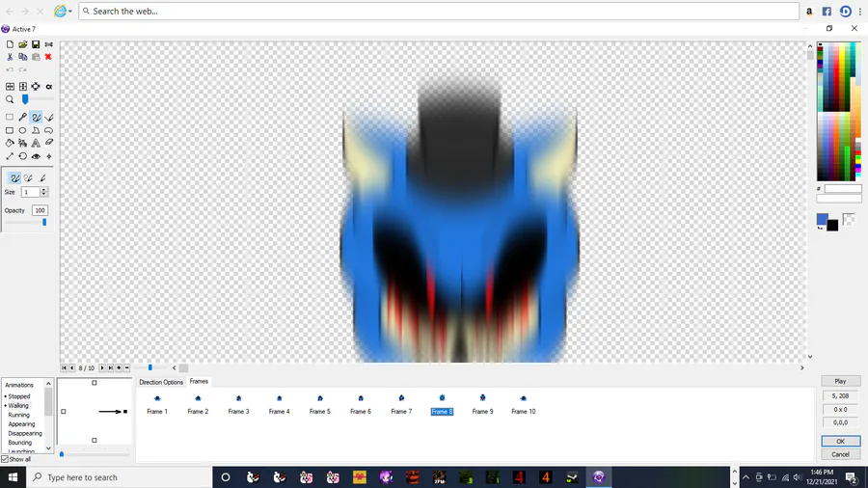The height and width of the screenshot is (488, 868).
Task: Click the Clear/New image icon
Action: coord(10,44)
